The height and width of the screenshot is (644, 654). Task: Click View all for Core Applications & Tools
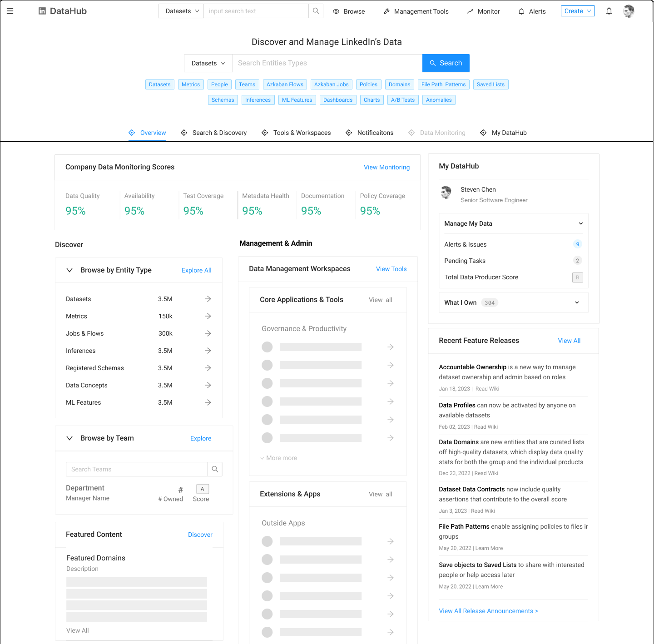[x=381, y=300]
